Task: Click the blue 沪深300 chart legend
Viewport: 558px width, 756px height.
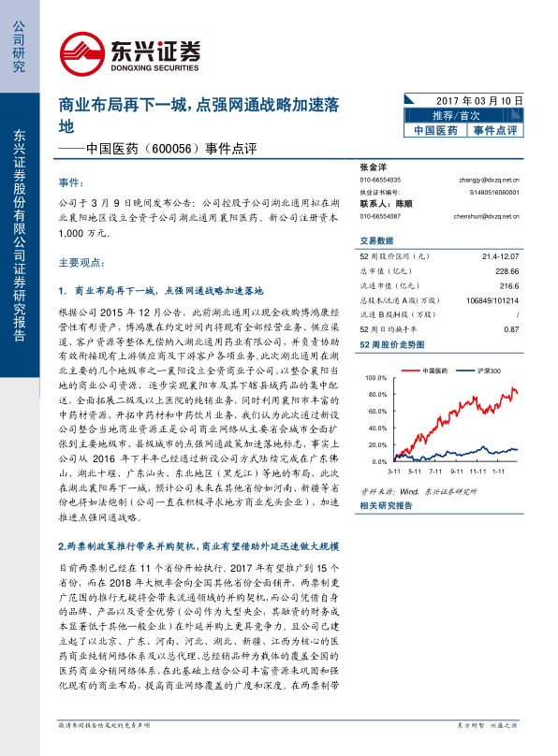Action: 478,371
